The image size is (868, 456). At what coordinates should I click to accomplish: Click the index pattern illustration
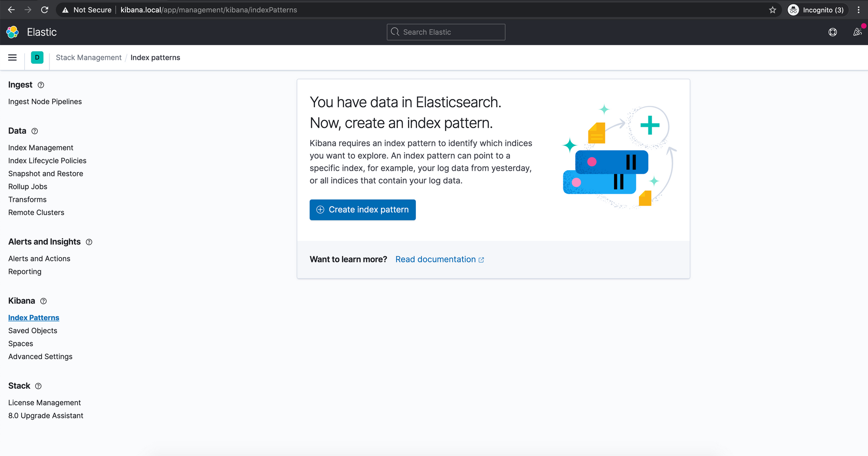(x=619, y=157)
